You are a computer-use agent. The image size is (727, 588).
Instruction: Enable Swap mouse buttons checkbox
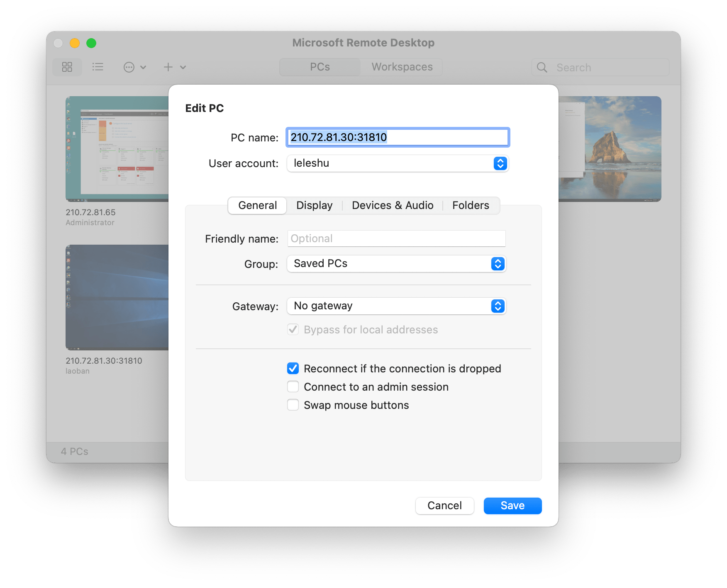point(293,405)
